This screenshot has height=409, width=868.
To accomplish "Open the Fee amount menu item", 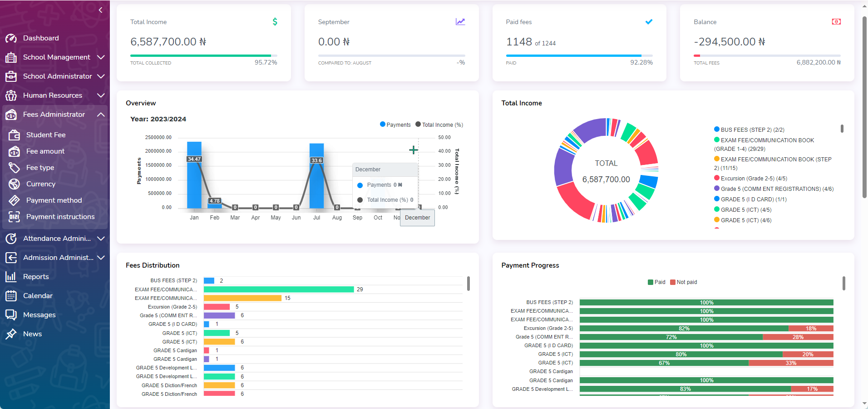I will [x=45, y=151].
